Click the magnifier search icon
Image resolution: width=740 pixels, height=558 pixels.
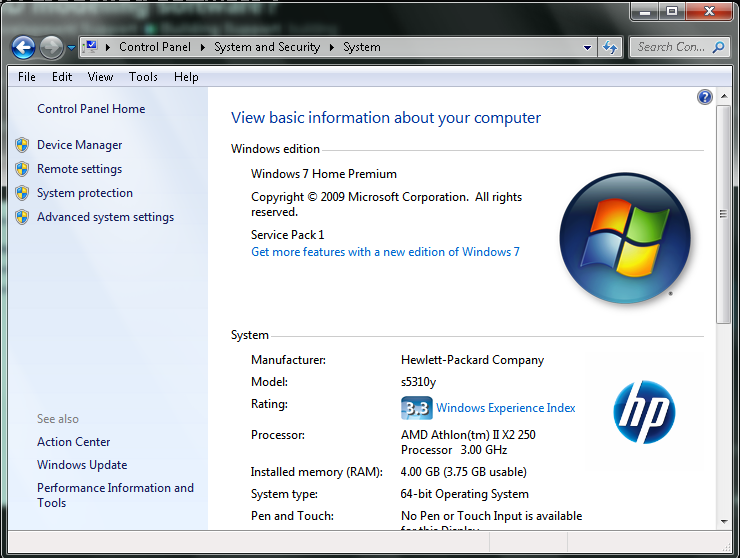tap(719, 47)
